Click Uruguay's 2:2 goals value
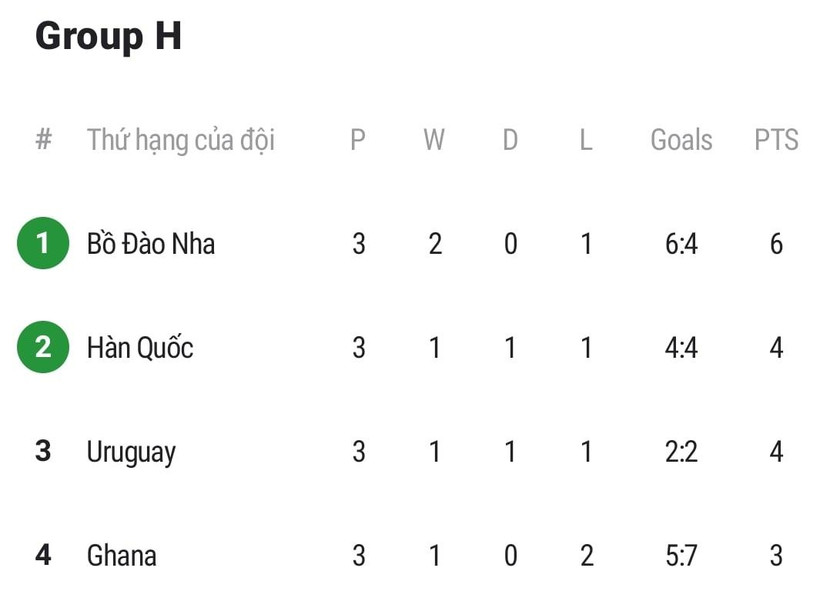This screenshot has width=830, height=597. tap(681, 452)
